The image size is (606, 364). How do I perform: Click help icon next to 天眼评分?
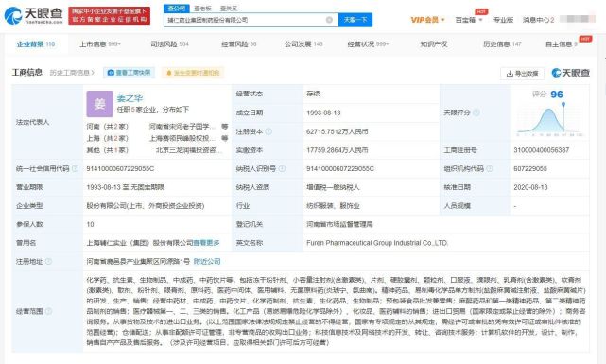click(476, 113)
